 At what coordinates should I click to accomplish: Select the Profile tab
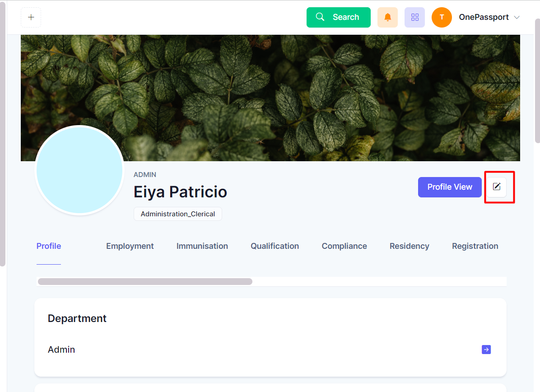tap(49, 246)
